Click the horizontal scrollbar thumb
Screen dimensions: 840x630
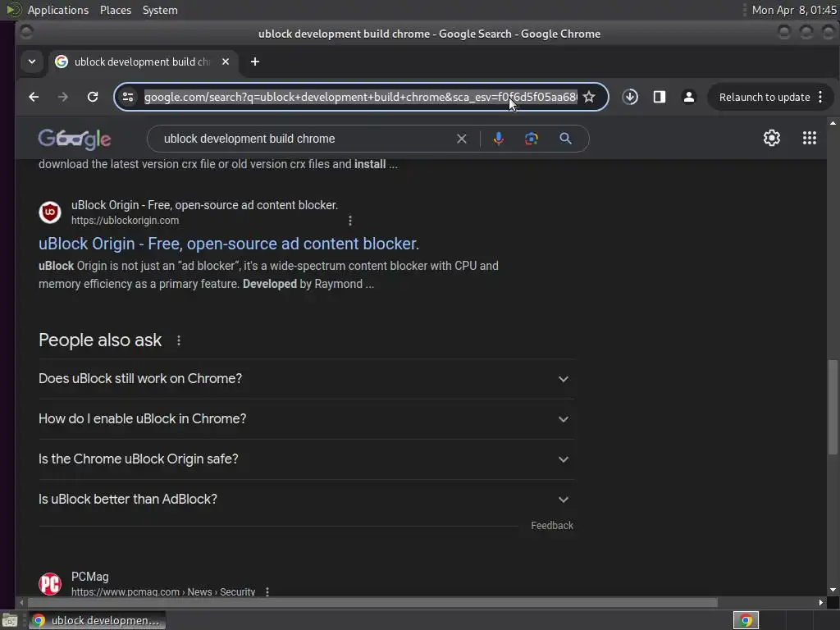click(372, 603)
